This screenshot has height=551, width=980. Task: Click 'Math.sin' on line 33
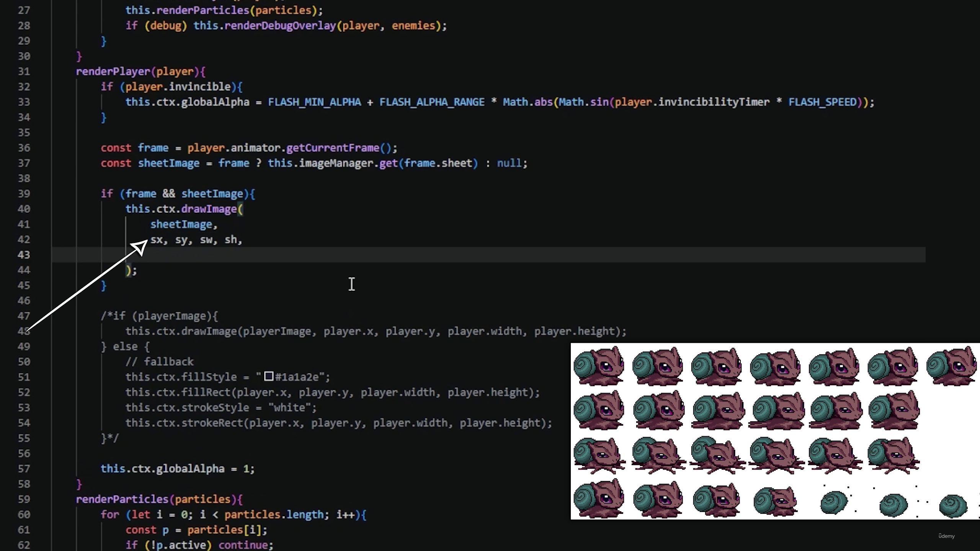pyautogui.click(x=583, y=102)
